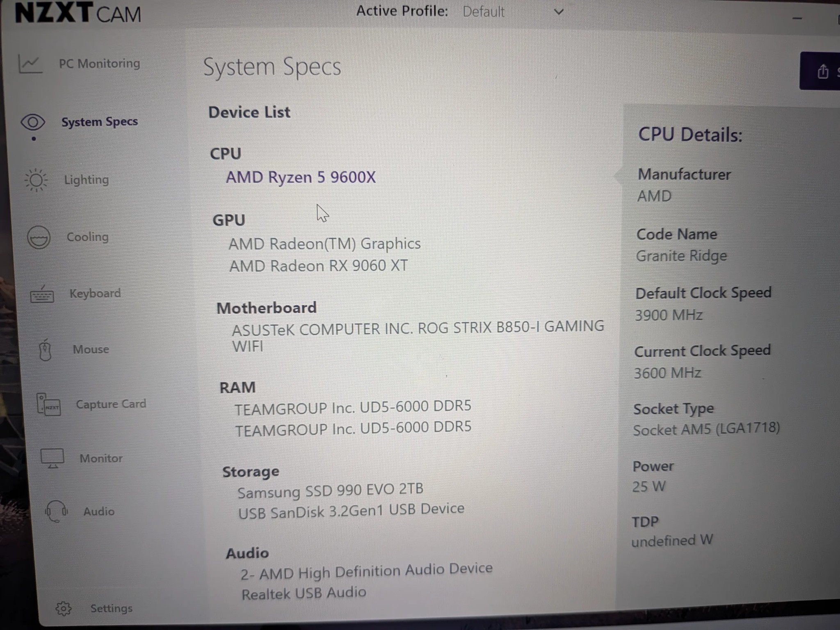Image resolution: width=840 pixels, height=630 pixels.
Task: Click the 25 W power value
Action: point(648,486)
